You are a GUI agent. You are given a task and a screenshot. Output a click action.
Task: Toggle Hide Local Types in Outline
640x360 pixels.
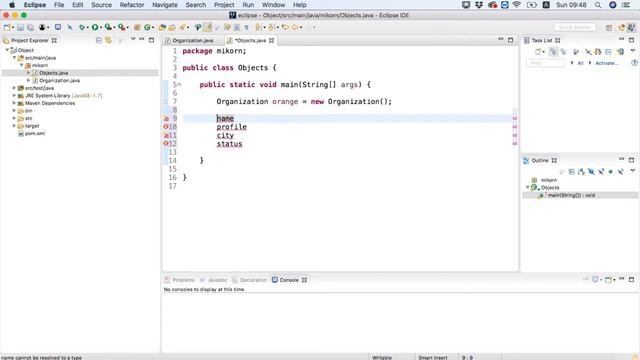620,172
